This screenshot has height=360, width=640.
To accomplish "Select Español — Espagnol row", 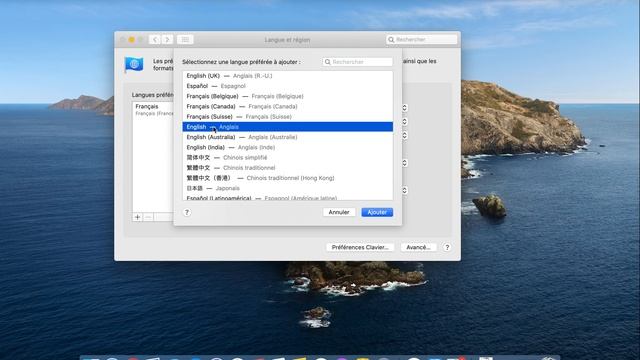I will [287, 86].
